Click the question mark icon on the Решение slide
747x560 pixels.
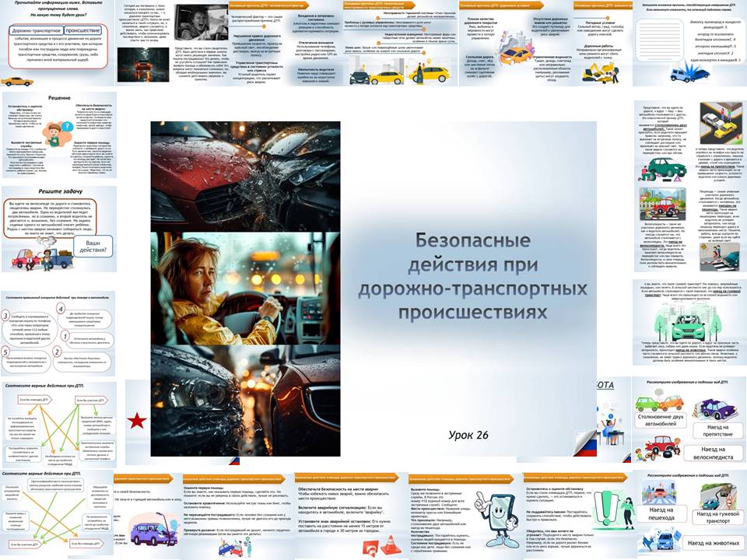tap(68, 127)
